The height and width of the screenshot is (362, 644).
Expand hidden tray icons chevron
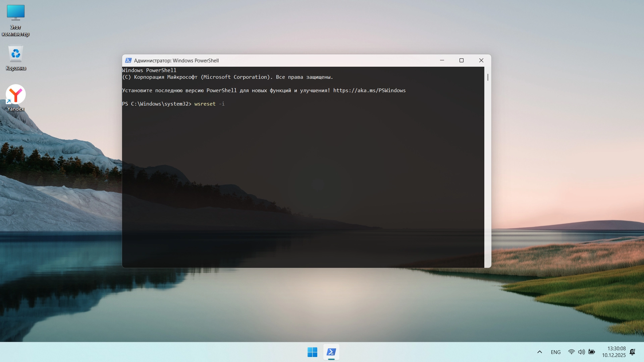click(x=539, y=352)
